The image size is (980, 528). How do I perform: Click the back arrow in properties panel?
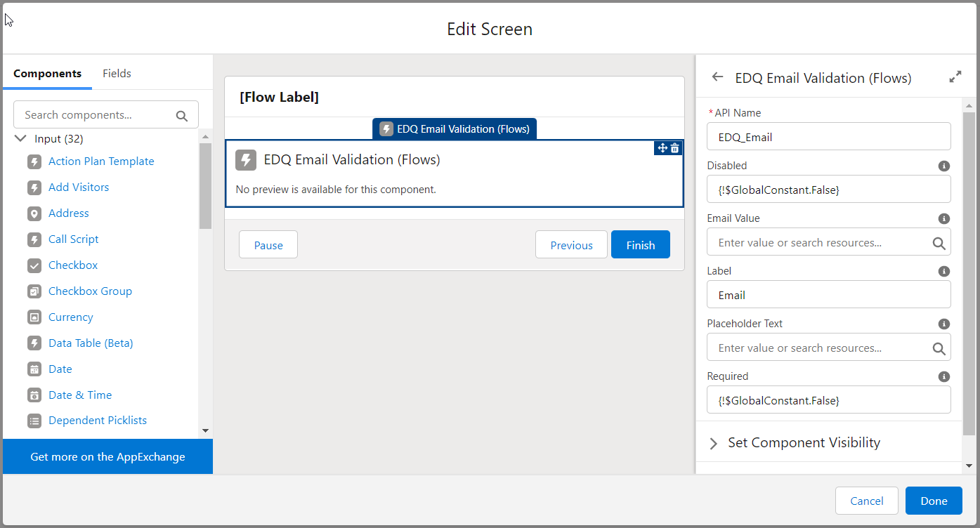coord(717,77)
